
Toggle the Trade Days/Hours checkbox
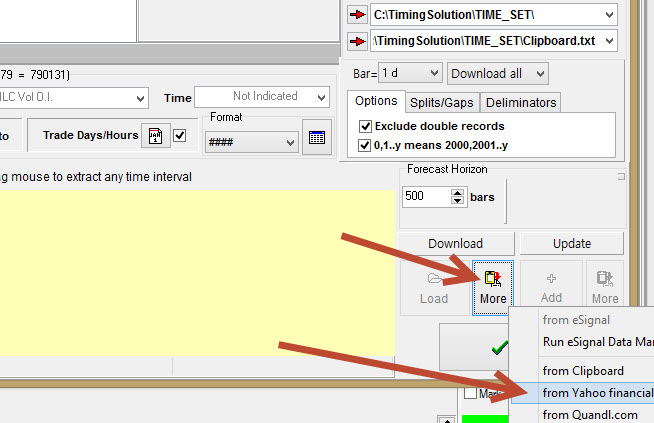180,136
